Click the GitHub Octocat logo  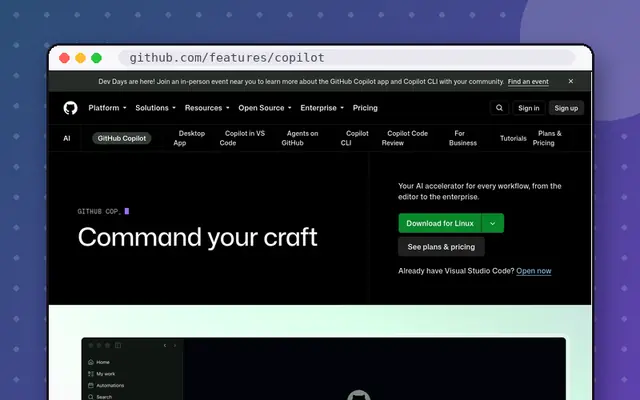70,108
